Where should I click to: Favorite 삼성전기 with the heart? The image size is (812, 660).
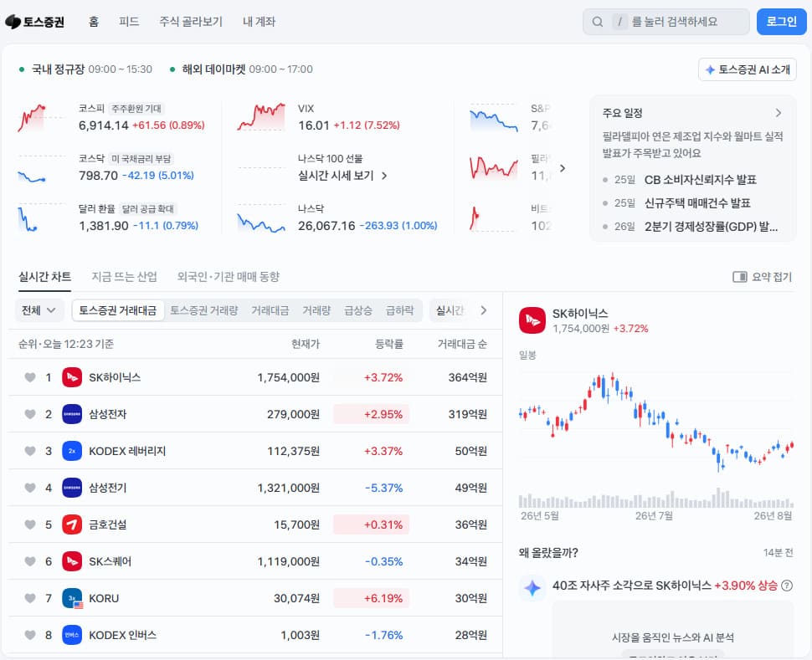click(x=30, y=488)
